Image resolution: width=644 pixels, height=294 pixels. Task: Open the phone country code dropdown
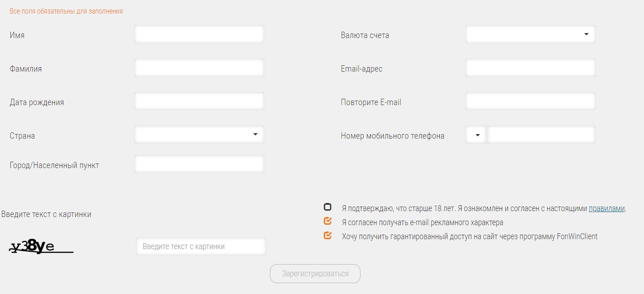click(476, 135)
